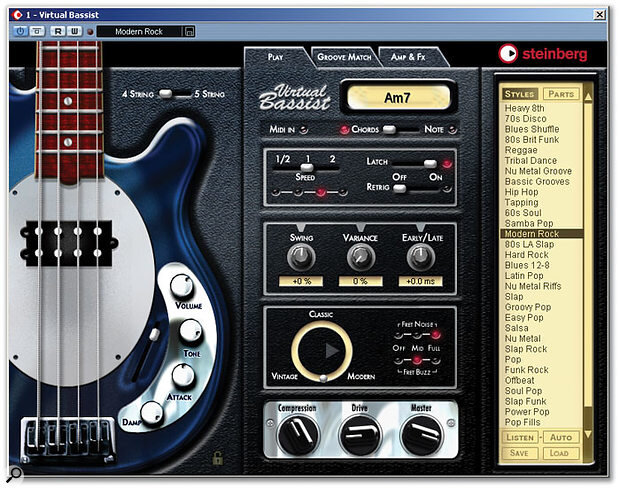Click the Swing knob
The width and height of the screenshot is (620, 489).
coord(301,257)
